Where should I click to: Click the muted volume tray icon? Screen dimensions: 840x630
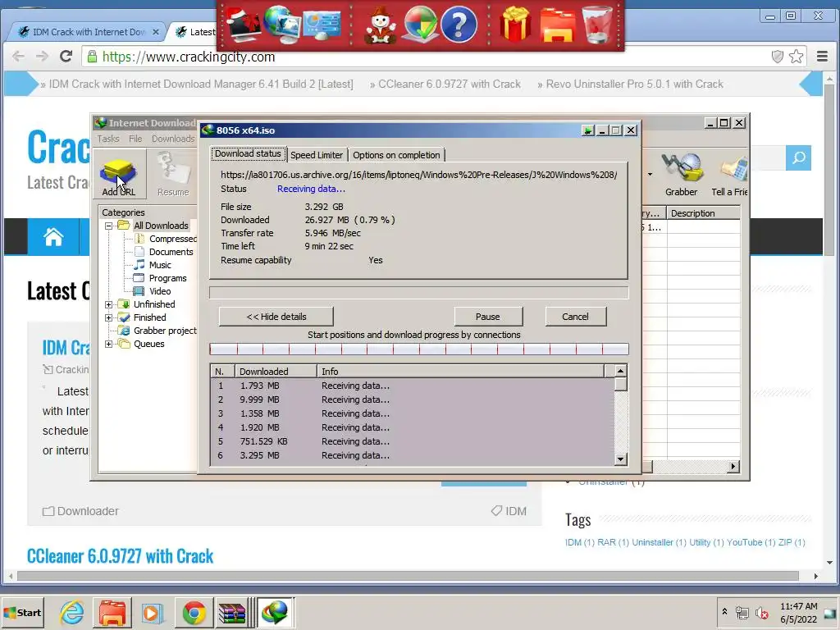(x=761, y=613)
